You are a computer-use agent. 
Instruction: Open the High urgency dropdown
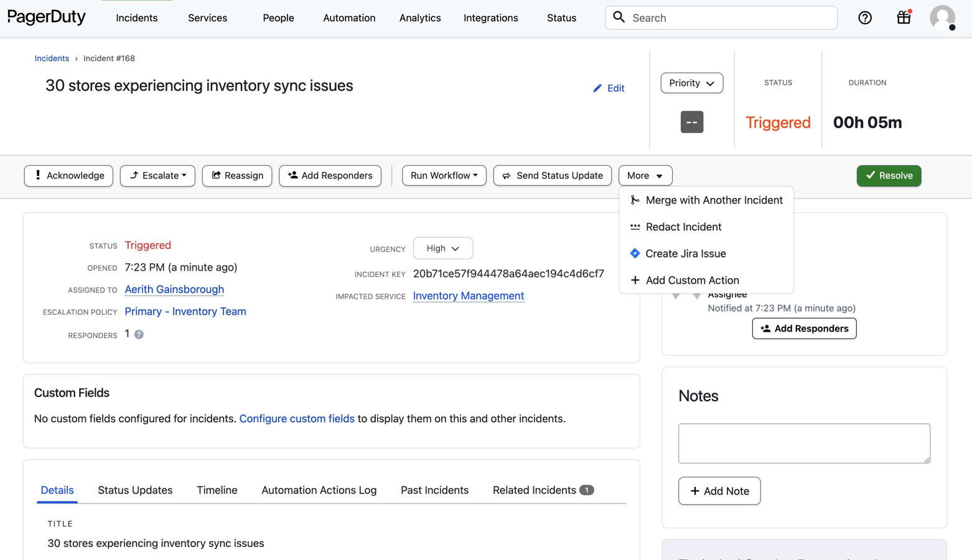(x=442, y=248)
